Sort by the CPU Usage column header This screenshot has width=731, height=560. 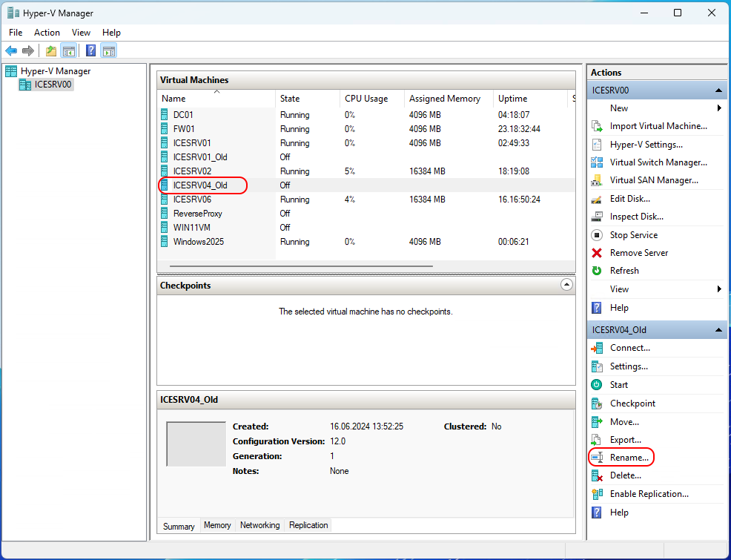(372, 99)
